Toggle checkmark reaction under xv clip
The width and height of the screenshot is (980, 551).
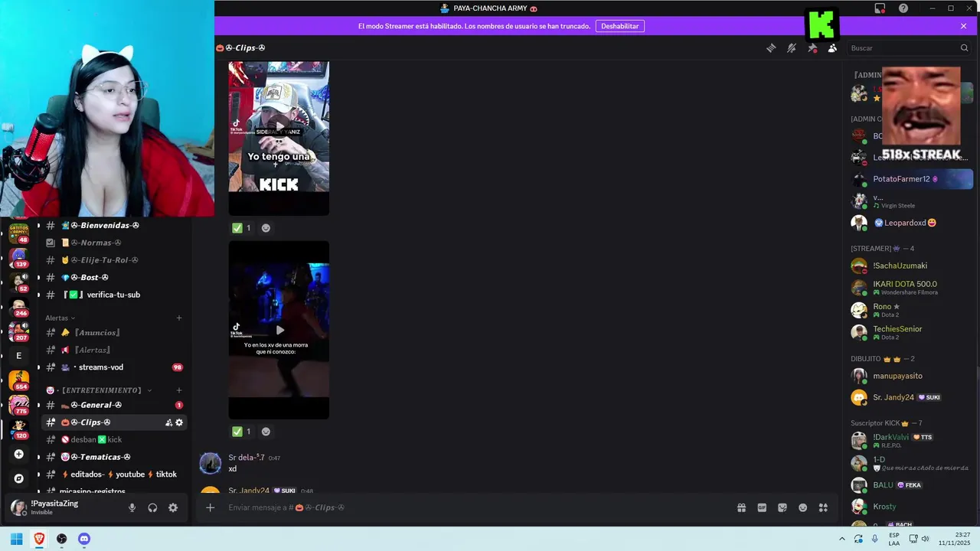tap(242, 432)
